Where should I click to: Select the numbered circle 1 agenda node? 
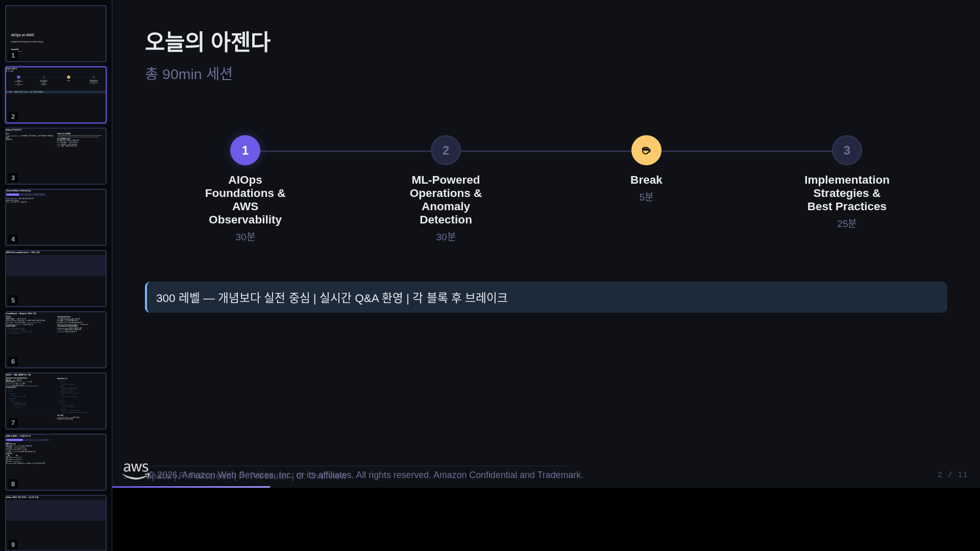[x=244, y=150]
